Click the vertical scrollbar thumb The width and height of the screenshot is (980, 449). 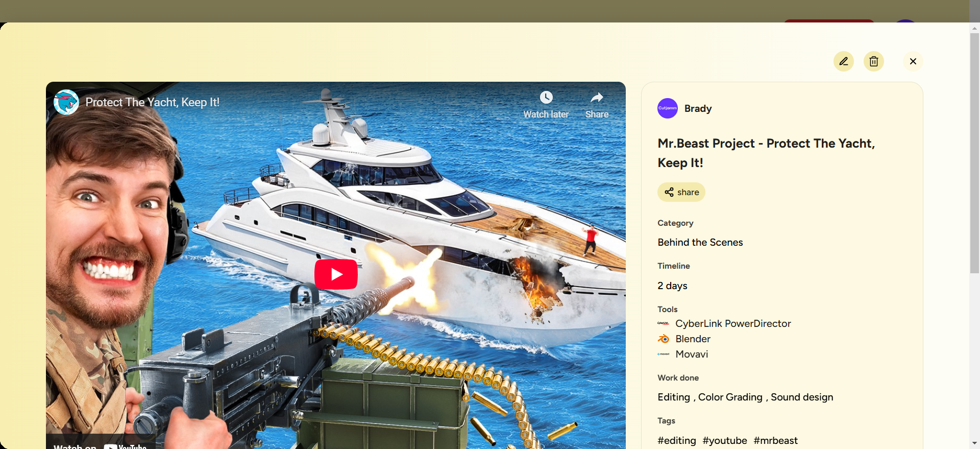coord(974,153)
